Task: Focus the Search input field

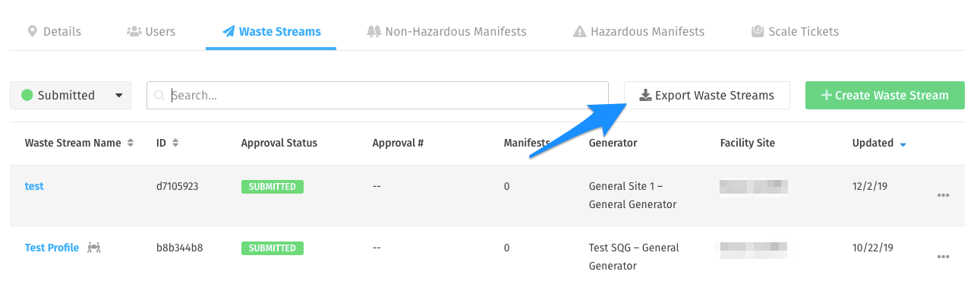Action: pyautogui.click(x=377, y=96)
